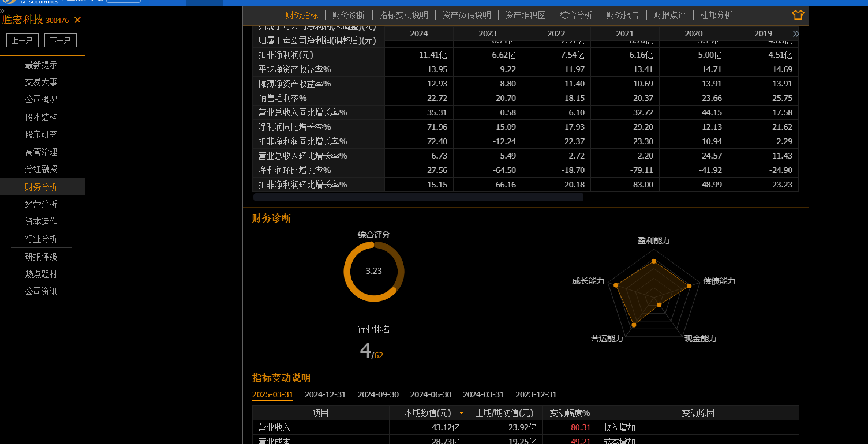This screenshot has width=868, height=444.
Task: Open 行业分析 in the sidebar
Action: pos(41,239)
